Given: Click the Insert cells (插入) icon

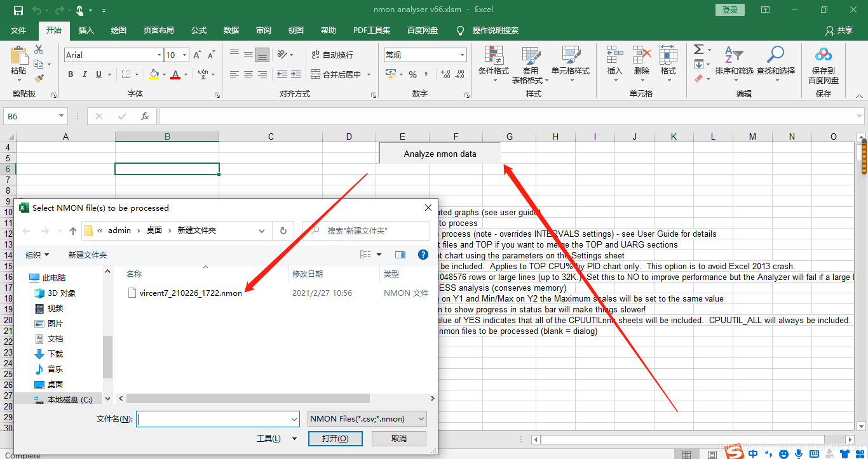Looking at the screenshot, I should [614, 55].
